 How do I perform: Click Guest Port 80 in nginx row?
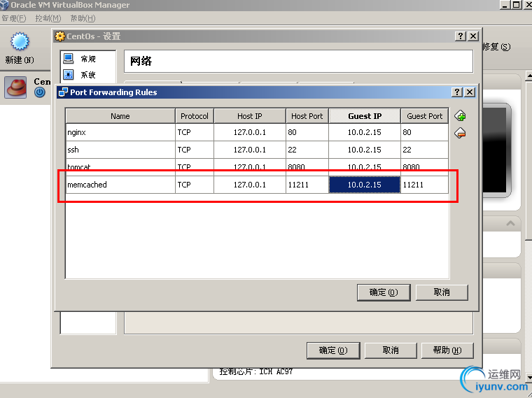[x=425, y=132]
